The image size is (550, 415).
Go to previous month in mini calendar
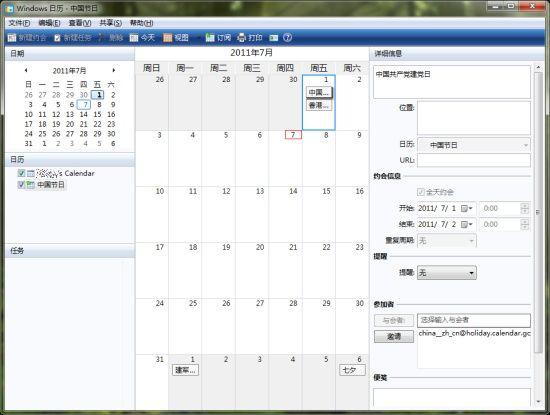(26, 71)
